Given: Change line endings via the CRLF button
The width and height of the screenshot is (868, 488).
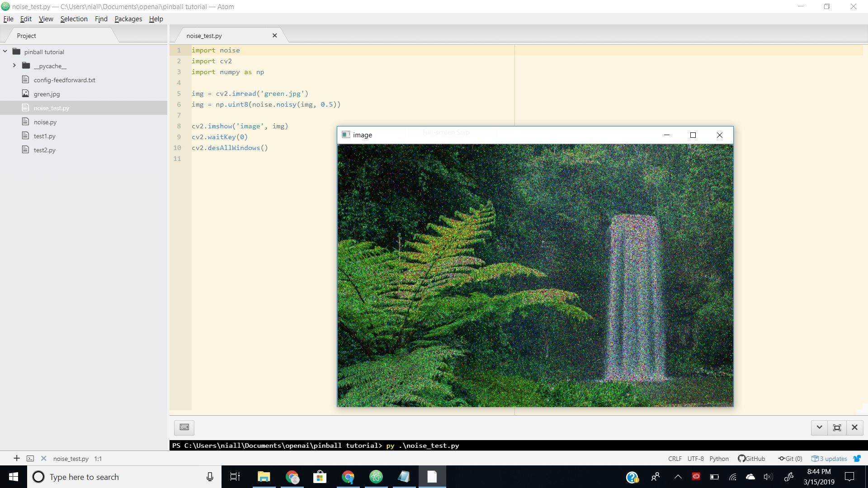Looking at the screenshot, I should pyautogui.click(x=675, y=458).
